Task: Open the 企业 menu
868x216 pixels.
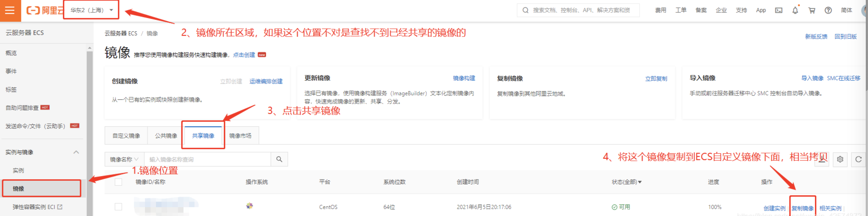Action: coord(721,10)
